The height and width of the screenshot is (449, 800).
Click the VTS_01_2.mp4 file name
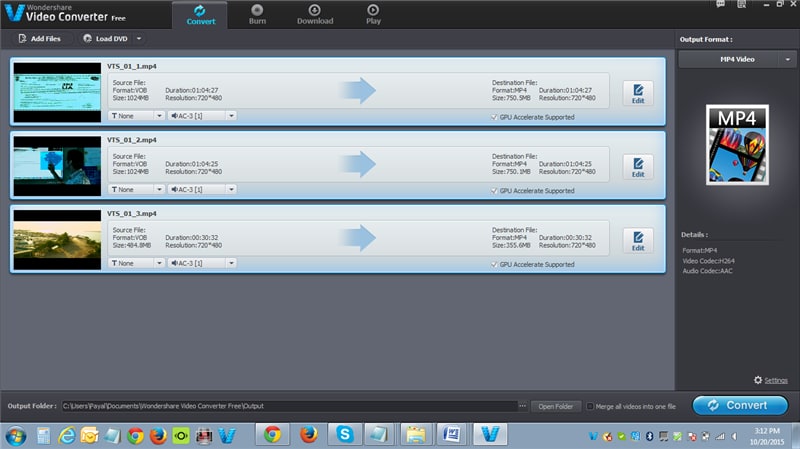(x=132, y=140)
